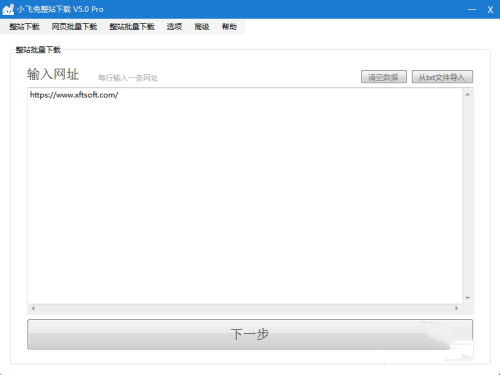Click the horizontal scrollbar right arrow
This screenshot has width=500, height=375.
457,308
